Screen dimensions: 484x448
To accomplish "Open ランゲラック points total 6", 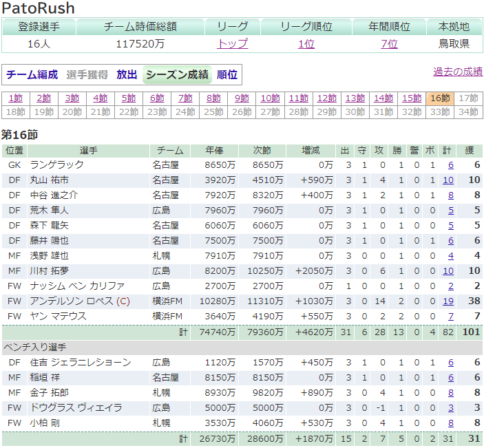I will click(x=451, y=165).
